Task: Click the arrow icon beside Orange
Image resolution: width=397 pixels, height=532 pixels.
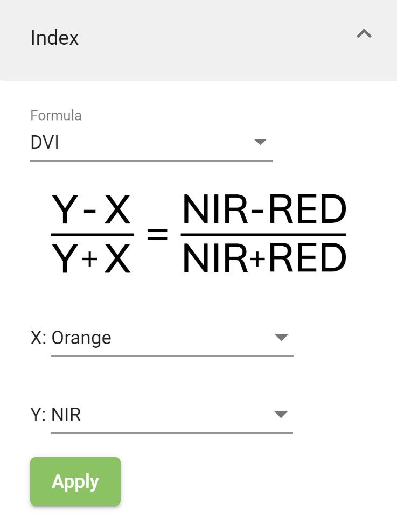Action: pyautogui.click(x=281, y=337)
